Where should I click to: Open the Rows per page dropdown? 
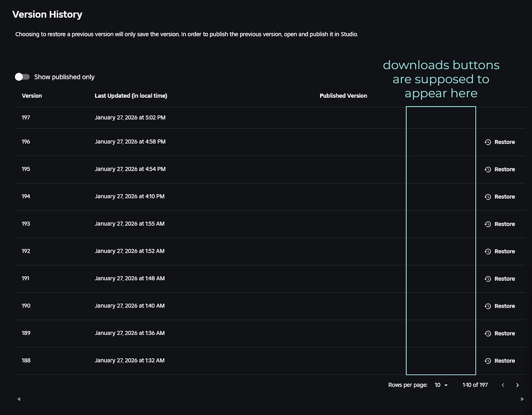tap(441, 385)
